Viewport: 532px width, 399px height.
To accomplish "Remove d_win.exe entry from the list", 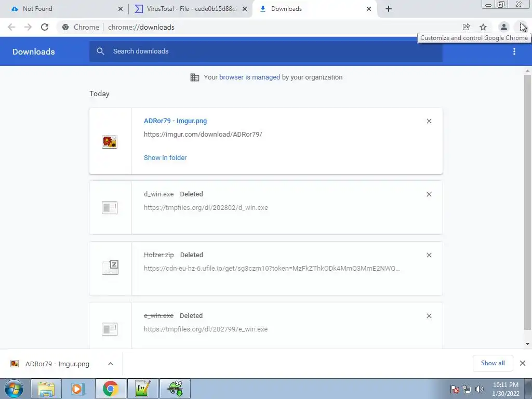I will 429,194.
